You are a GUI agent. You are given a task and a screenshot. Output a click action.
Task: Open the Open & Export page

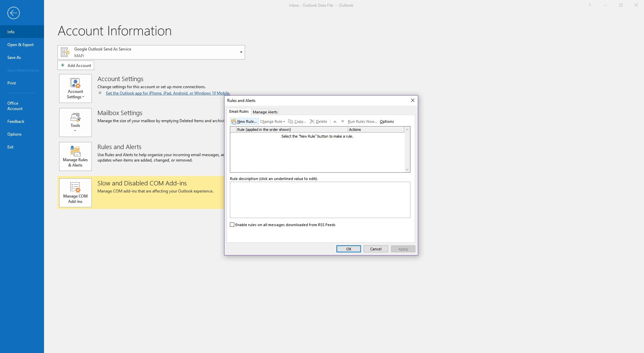tap(22, 44)
